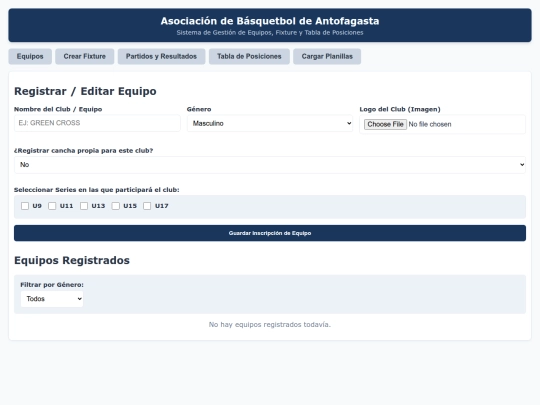The height and width of the screenshot is (405, 540).
Task: Toggle the U15 series checkbox
Action: pyautogui.click(x=116, y=206)
